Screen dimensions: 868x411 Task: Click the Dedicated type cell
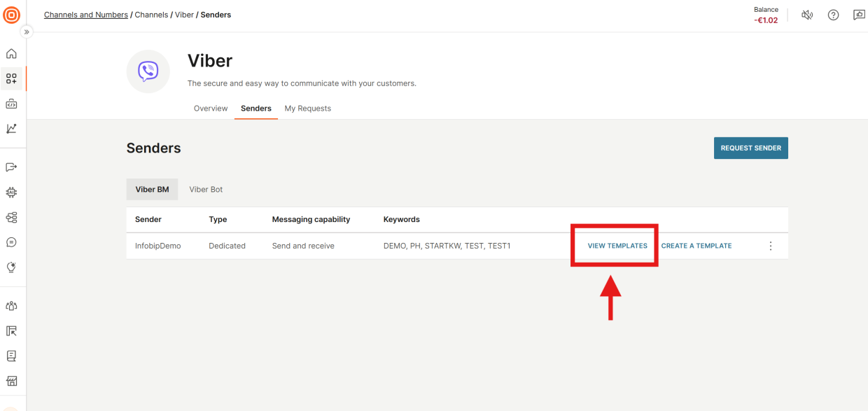click(227, 246)
